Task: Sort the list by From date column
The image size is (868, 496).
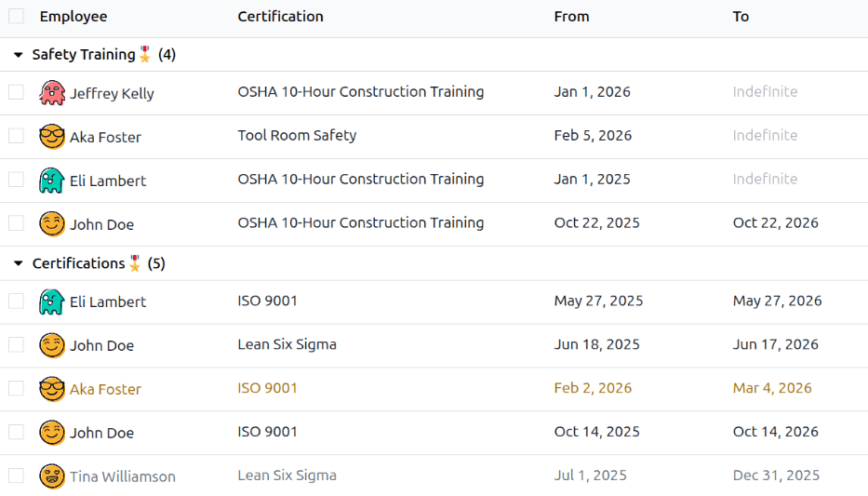Action: click(572, 17)
